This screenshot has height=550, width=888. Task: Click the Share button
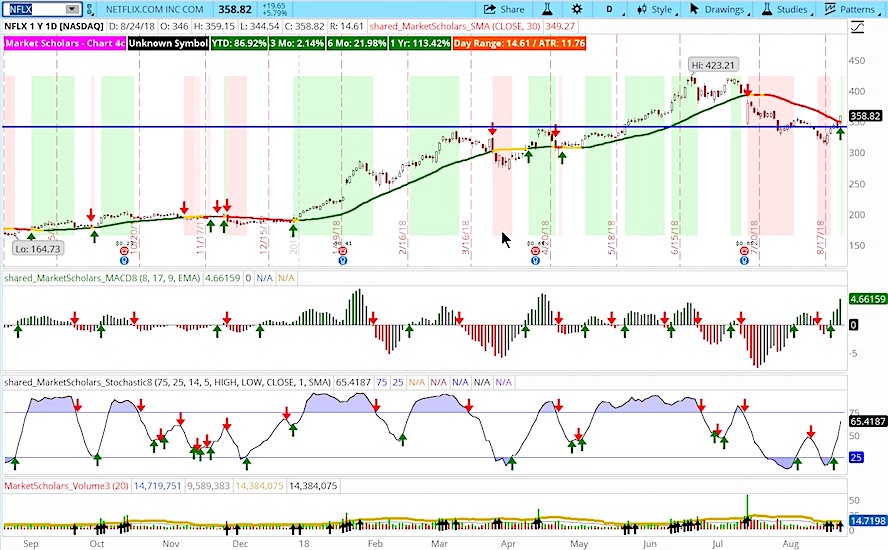pyautogui.click(x=504, y=9)
